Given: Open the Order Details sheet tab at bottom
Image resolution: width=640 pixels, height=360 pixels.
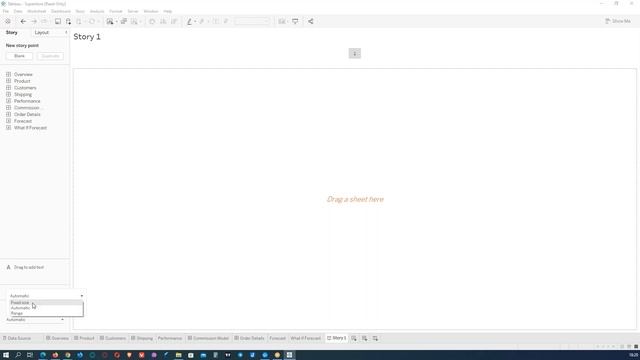Looking at the screenshot, I should [x=249, y=338].
